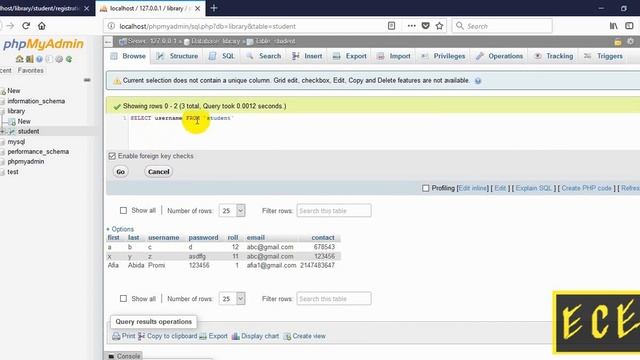Image resolution: width=640 pixels, height=360 pixels.
Task: Click the lower Filter rows search field
Action: click(334, 299)
